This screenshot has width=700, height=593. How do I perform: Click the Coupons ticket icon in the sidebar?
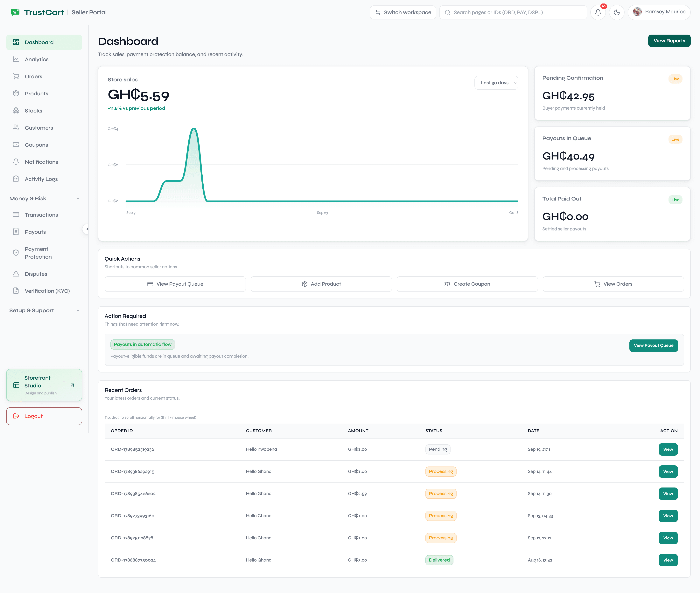(x=16, y=145)
